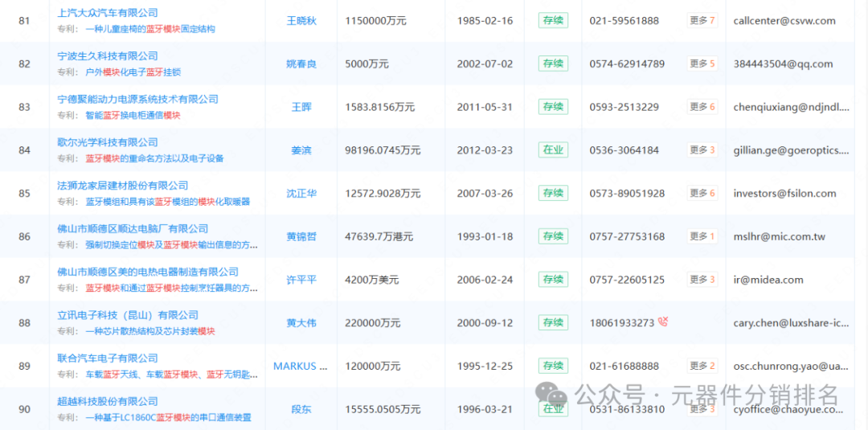Expand 更多 6 phones for 0573-89051928

702,193
